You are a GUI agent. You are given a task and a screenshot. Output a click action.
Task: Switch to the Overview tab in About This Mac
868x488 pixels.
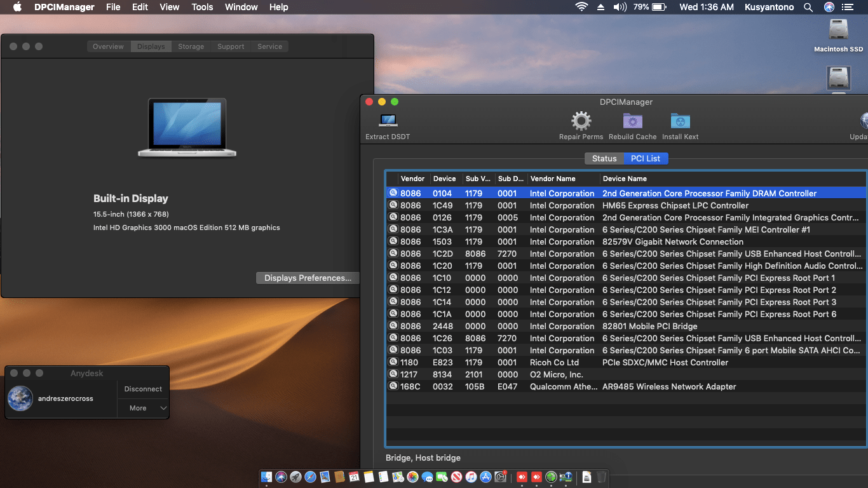(108, 46)
